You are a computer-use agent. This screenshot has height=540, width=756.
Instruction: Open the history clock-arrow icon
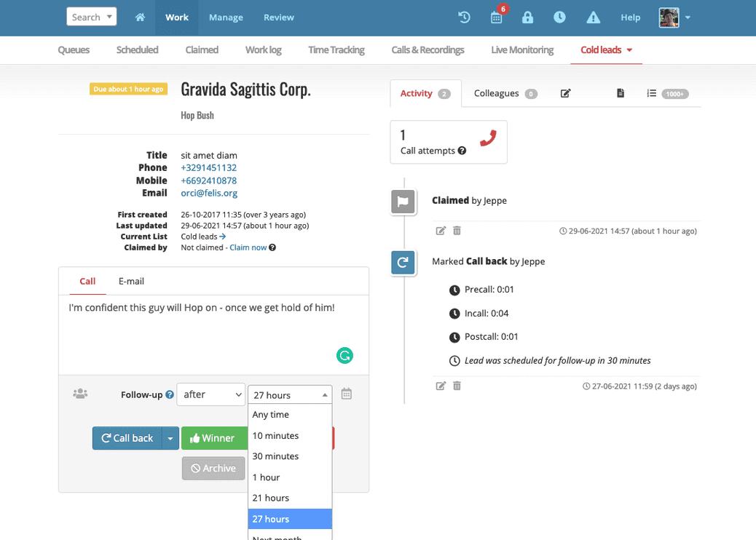point(464,17)
